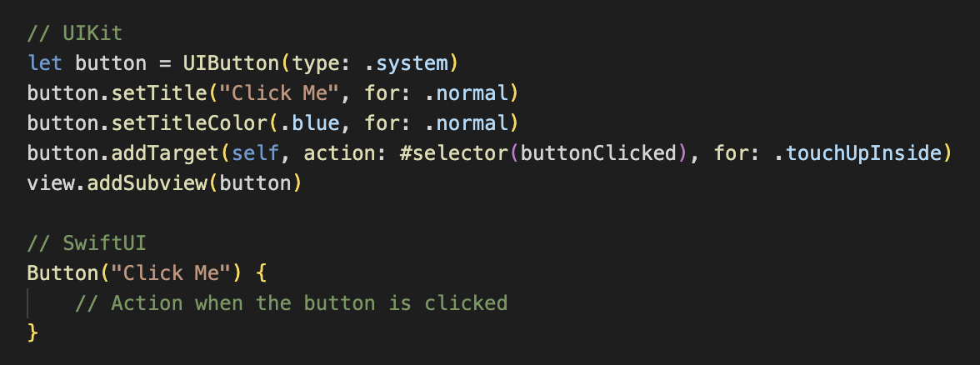Click the closing yellow curly brace

pos(32,332)
